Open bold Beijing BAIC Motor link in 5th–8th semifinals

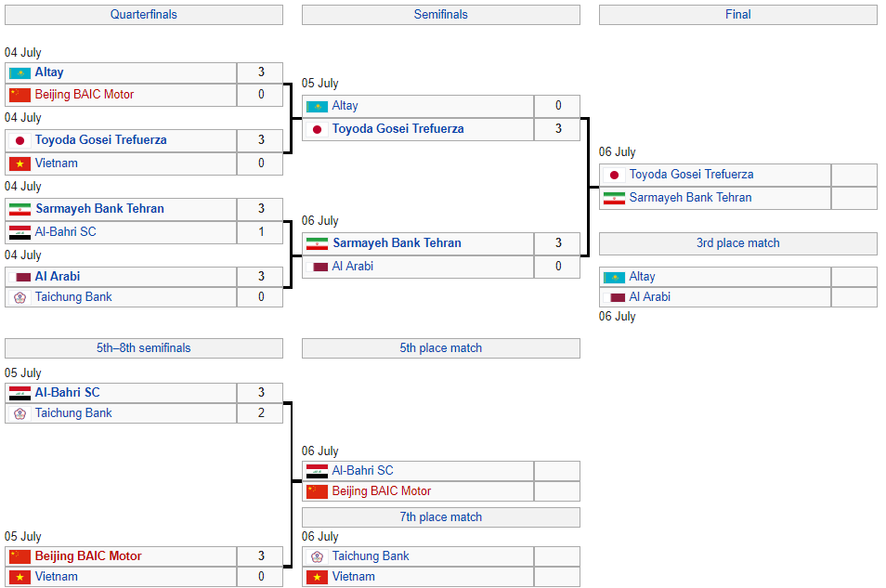tap(88, 556)
